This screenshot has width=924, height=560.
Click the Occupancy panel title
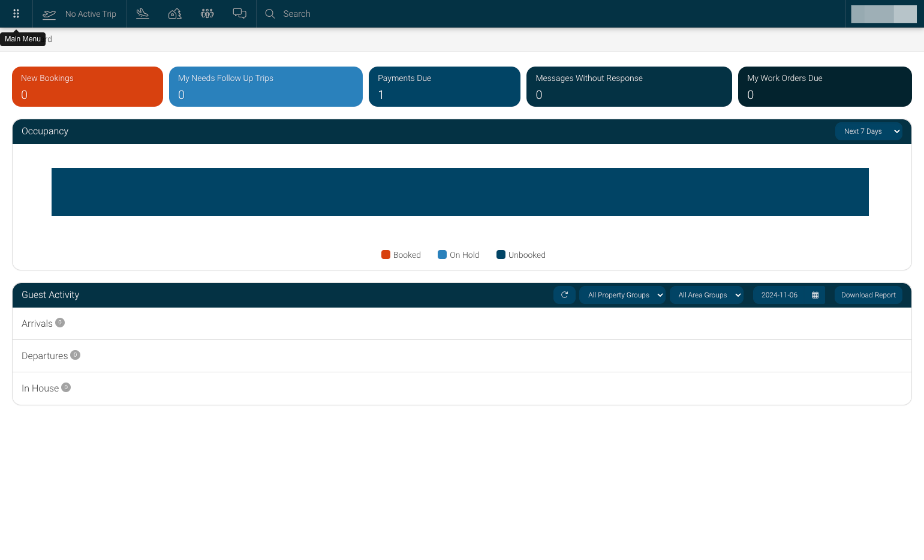point(45,131)
